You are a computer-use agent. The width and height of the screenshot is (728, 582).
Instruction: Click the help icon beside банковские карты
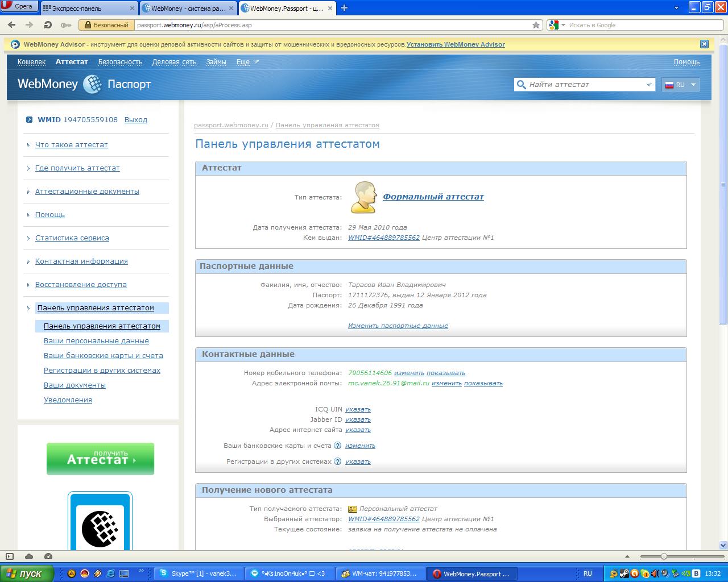[x=338, y=446]
